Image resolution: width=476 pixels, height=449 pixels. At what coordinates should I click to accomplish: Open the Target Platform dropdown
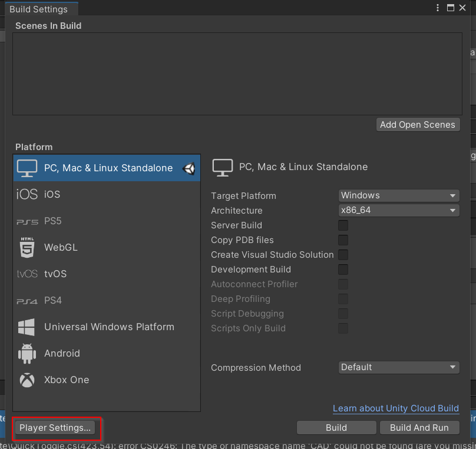(x=399, y=195)
